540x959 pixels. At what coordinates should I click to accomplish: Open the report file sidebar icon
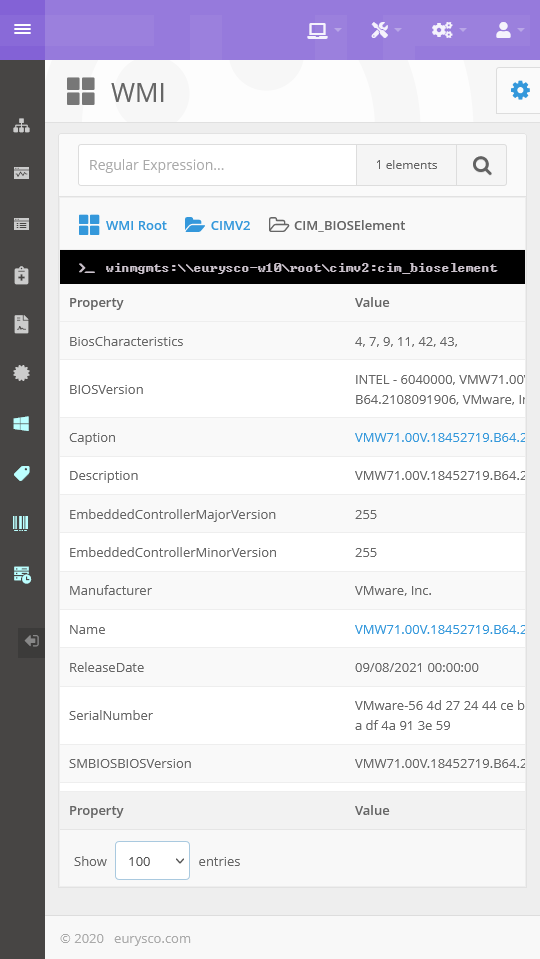(22, 324)
